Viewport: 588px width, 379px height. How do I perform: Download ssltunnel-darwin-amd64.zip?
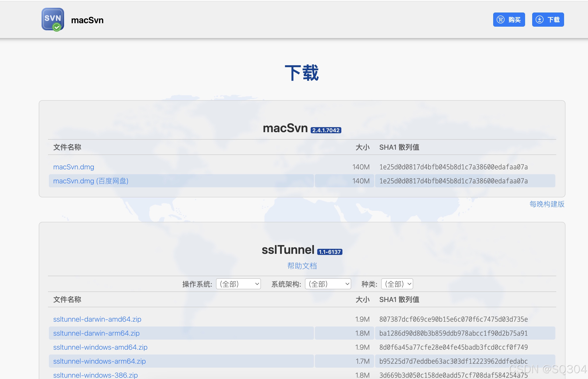(97, 319)
